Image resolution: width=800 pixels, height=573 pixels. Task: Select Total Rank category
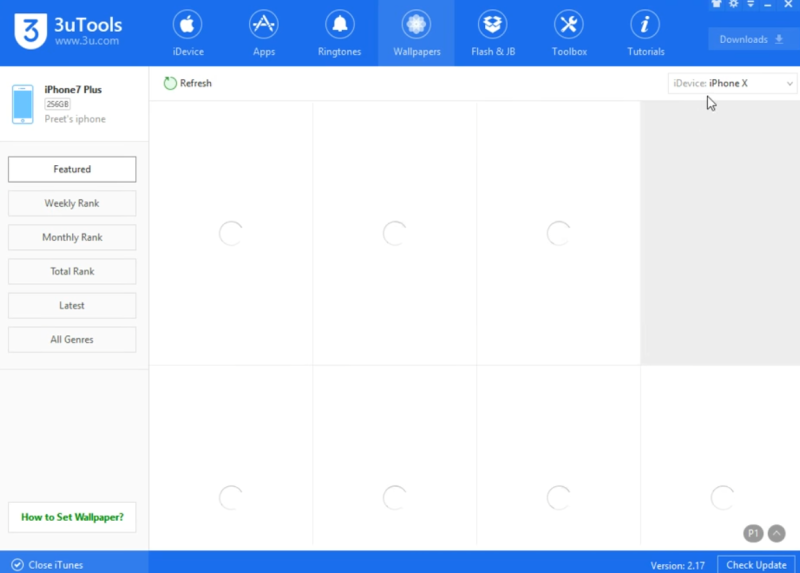(72, 271)
